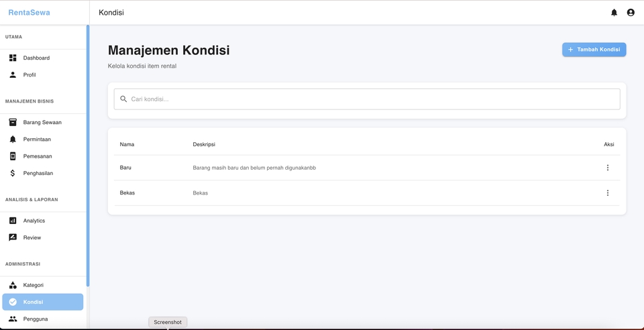Click the Penghasilan dollar icon
Image resolution: width=644 pixels, height=330 pixels.
pyautogui.click(x=13, y=173)
